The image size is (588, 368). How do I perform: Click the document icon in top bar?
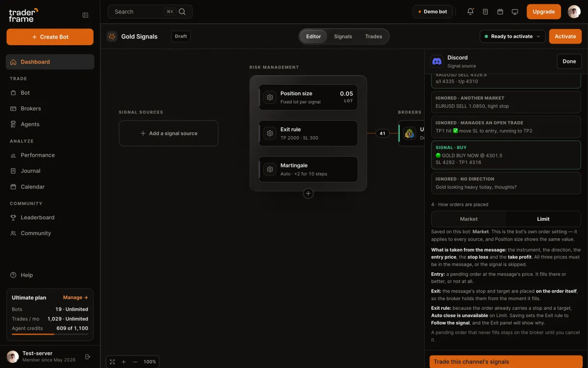[485, 12]
